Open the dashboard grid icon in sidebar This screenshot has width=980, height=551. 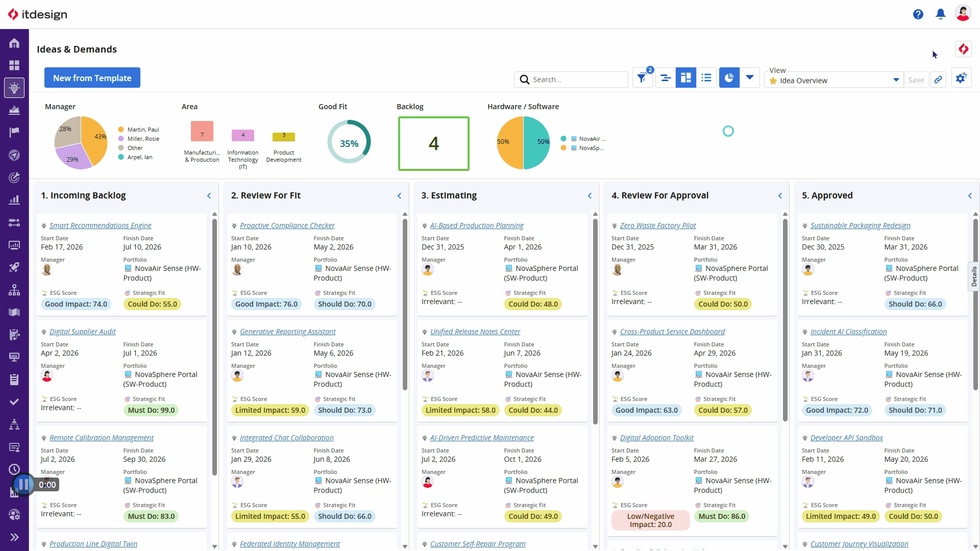pyautogui.click(x=14, y=65)
